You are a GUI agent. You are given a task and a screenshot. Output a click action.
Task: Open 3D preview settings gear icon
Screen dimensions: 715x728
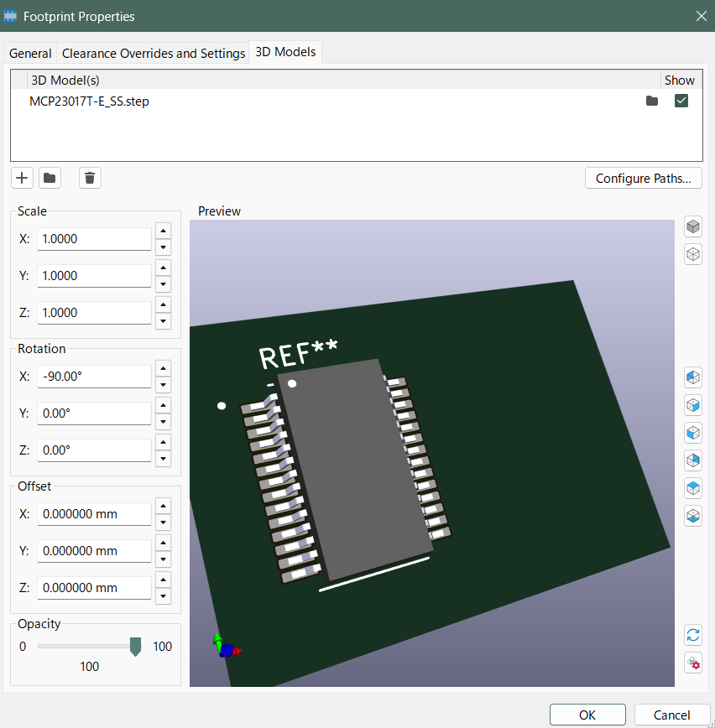tap(693, 663)
